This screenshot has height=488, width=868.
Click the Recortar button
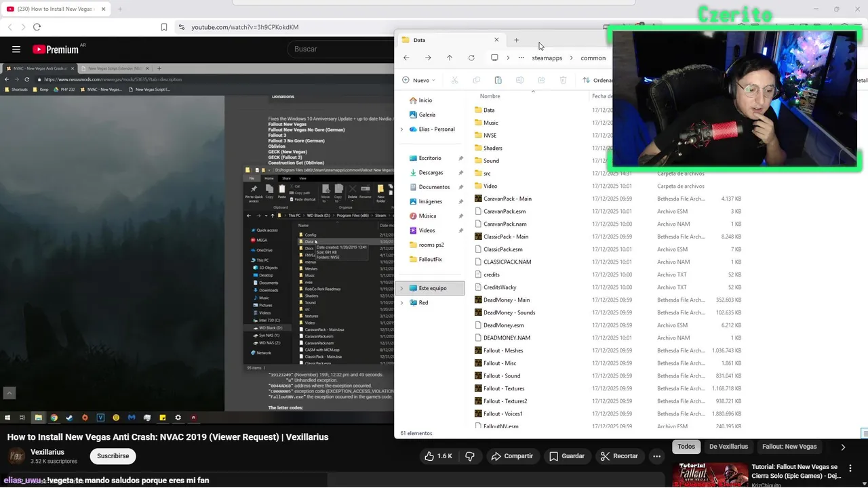620,456
